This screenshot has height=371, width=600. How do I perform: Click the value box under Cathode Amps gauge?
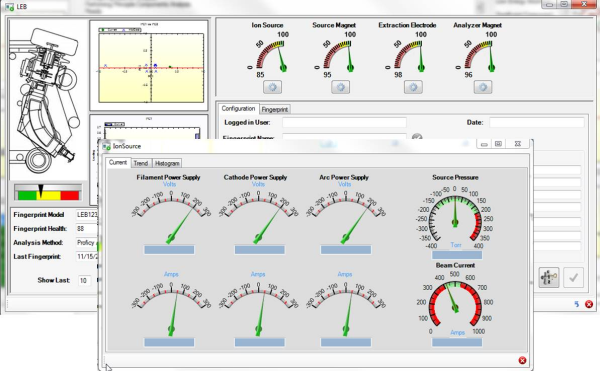(x=259, y=342)
